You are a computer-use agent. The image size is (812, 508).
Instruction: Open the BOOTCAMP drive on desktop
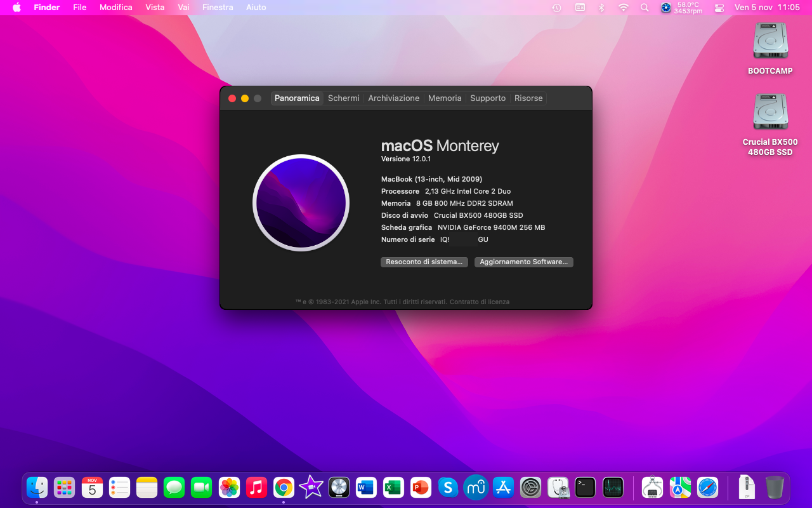(770, 42)
